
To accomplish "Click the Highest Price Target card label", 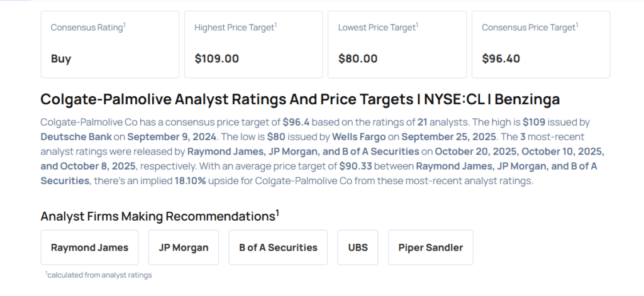I will click(235, 28).
